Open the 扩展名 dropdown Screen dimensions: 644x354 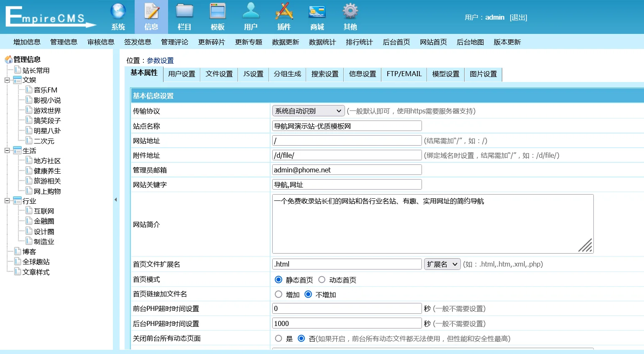point(442,264)
